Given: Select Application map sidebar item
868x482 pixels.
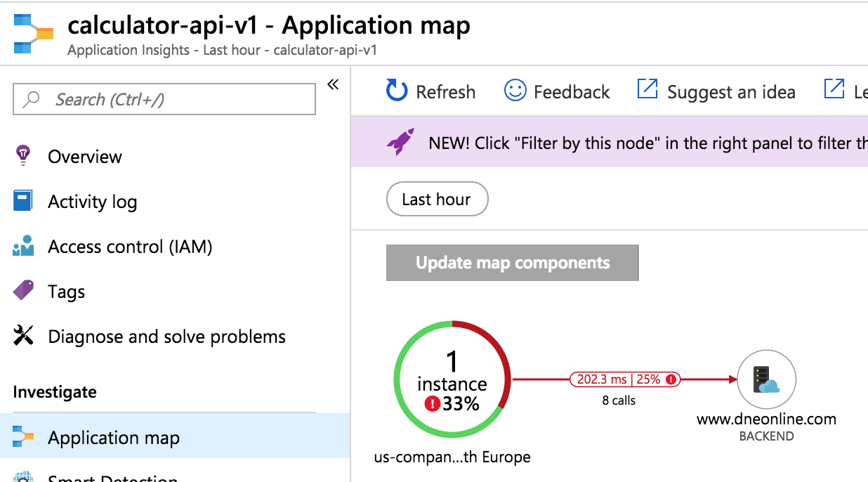Looking at the screenshot, I should pos(175,438).
